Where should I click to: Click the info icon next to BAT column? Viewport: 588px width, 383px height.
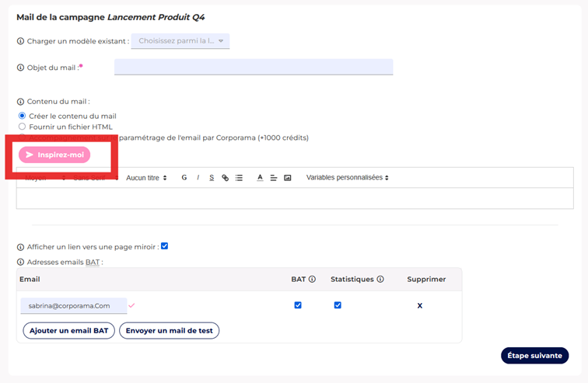312,279
